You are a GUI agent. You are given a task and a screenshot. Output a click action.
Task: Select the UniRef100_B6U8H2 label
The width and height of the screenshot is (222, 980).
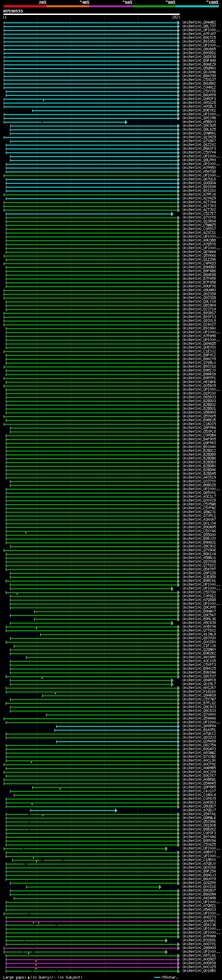click(199, 84)
